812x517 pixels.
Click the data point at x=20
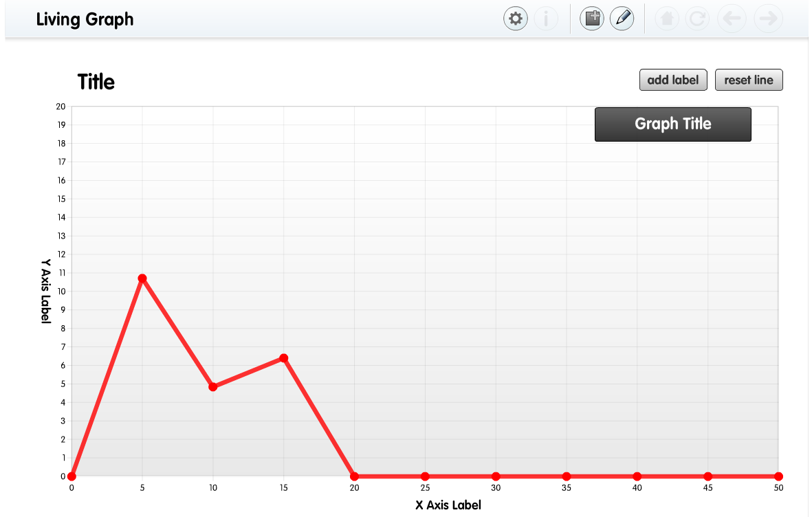pyautogui.click(x=354, y=476)
